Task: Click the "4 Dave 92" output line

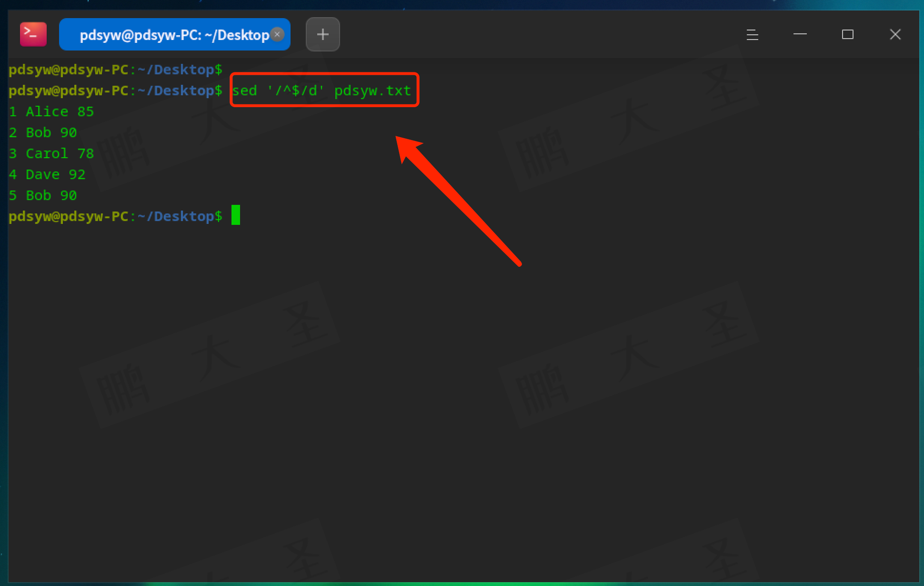Action: [47, 174]
